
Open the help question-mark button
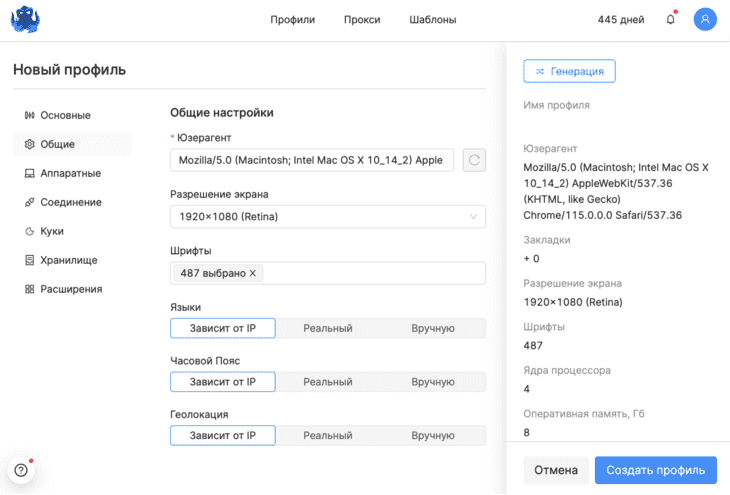coord(21,470)
